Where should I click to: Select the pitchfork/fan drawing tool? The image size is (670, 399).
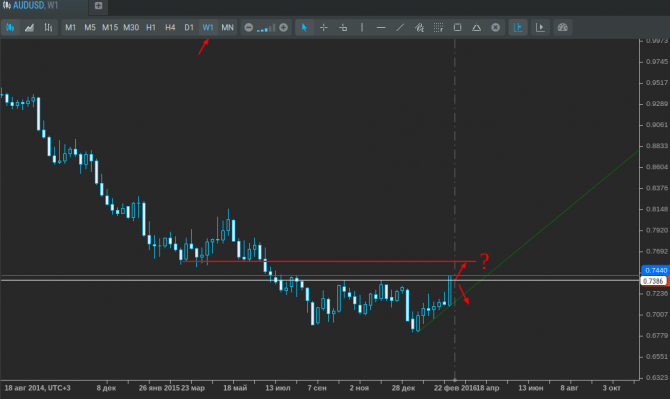tap(419, 28)
